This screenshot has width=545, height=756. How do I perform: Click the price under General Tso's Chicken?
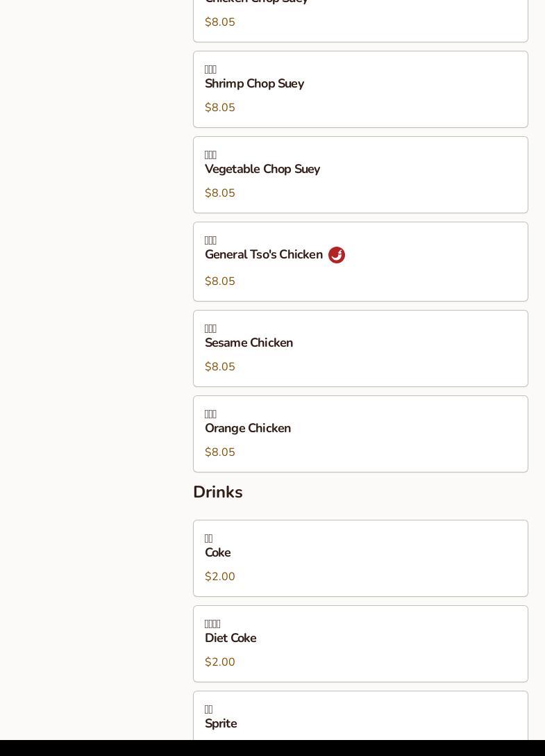[219, 281]
